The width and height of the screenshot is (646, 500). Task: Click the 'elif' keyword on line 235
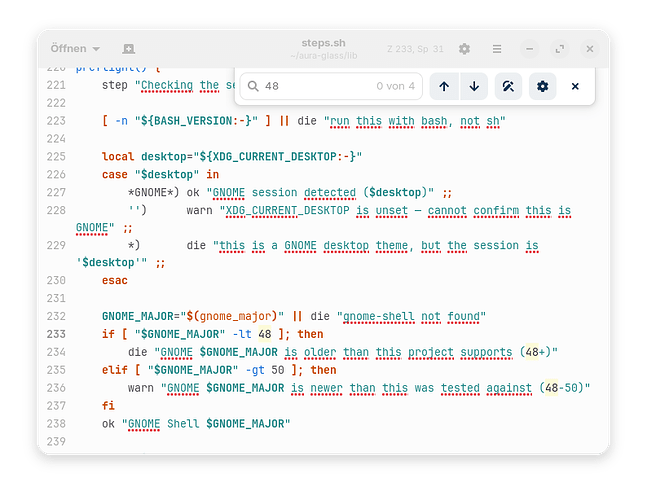(115, 370)
